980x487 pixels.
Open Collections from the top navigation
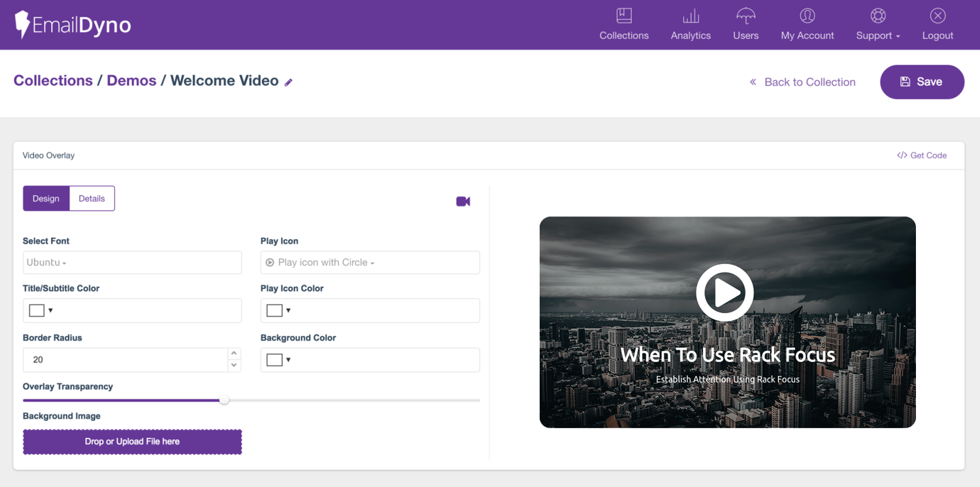click(x=624, y=25)
